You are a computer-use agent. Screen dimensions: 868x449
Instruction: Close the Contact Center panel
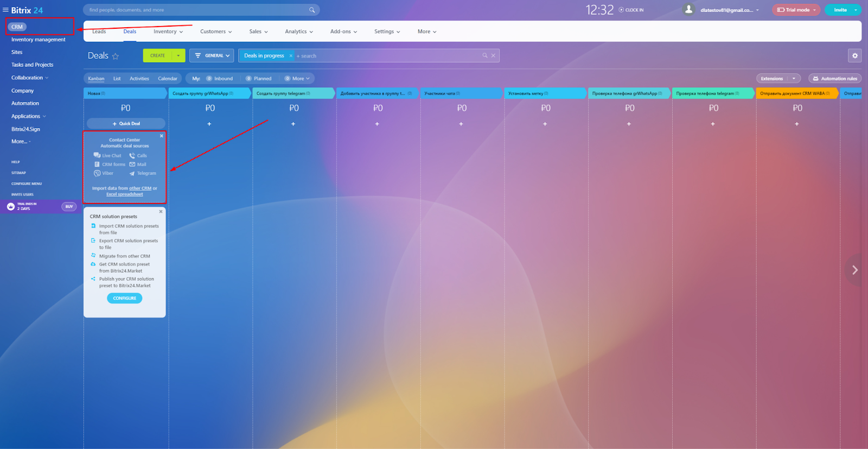pos(161,136)
